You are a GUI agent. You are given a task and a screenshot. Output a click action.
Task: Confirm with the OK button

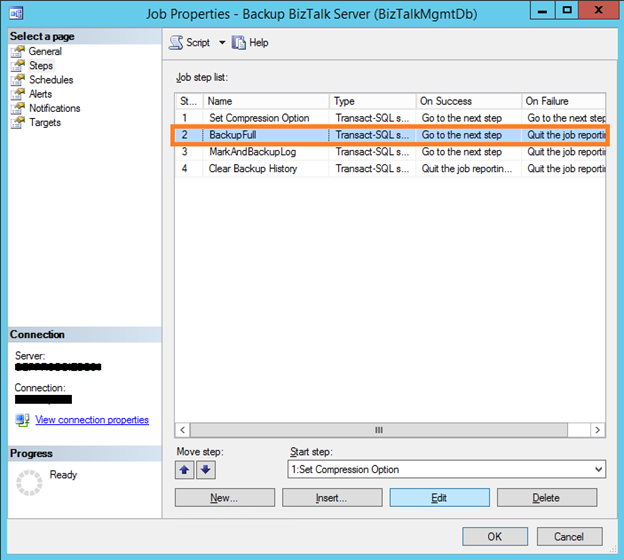coord(495,537)
